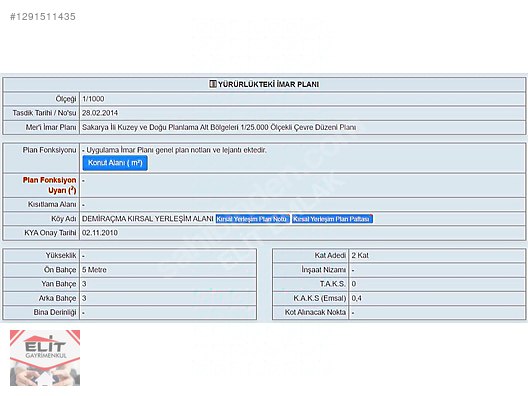Click the Uygulama İmar Planı genel plan note
Viewport: 528px width, 396px height.
[x=174, y=150]
